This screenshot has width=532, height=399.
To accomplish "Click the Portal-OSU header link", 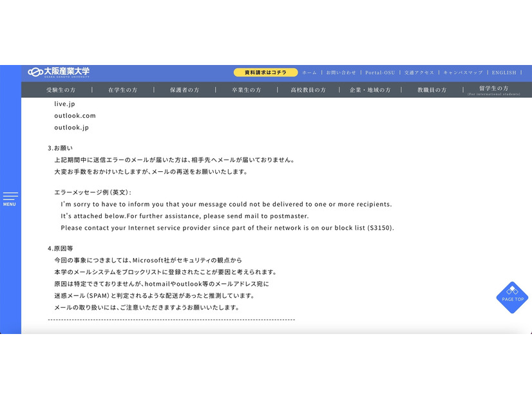I will (x=381, y=72).
